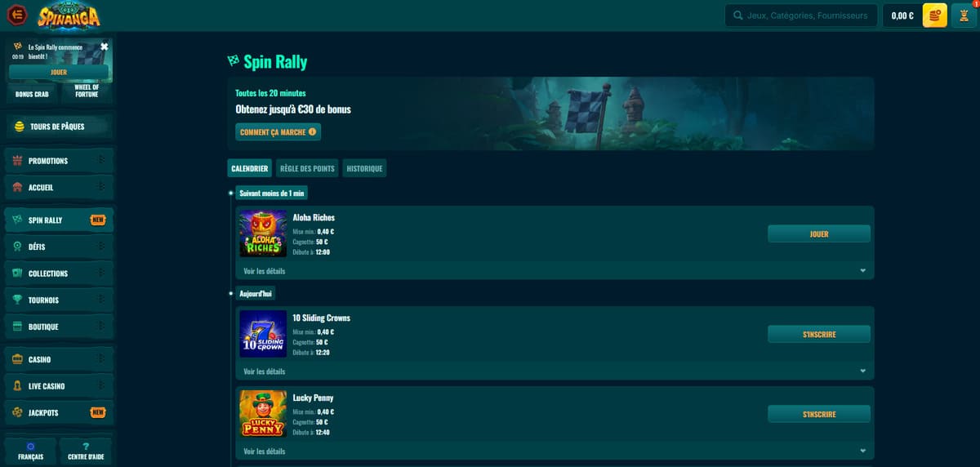Viewport: 980px width, 467px height.
Task: Click the Spinanga logo
Action: 69,16
